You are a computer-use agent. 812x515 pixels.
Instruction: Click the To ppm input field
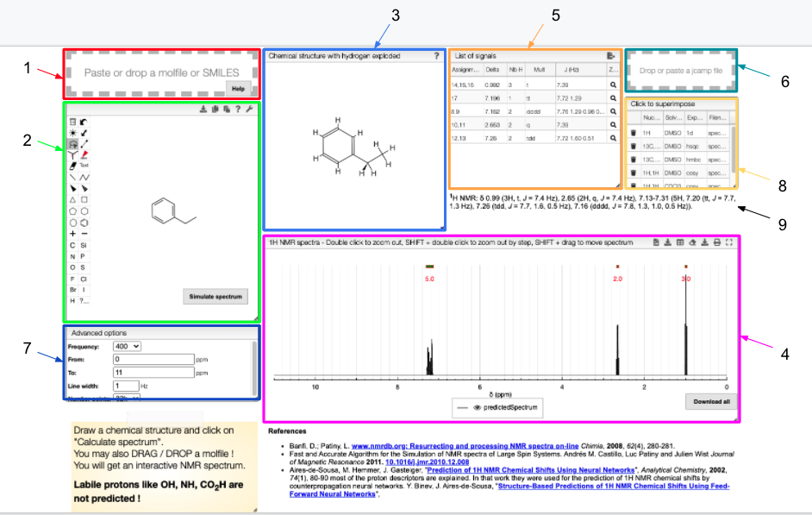tap(153, 373)
